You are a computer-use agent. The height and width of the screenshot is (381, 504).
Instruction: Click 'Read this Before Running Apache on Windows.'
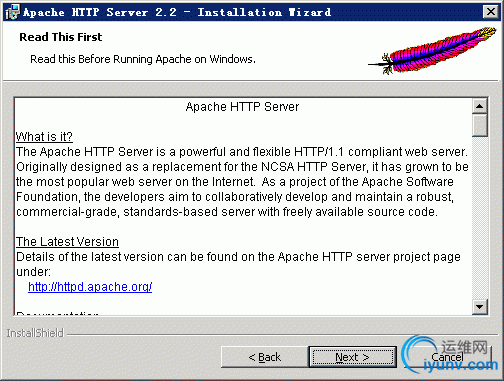click(143, 59)
